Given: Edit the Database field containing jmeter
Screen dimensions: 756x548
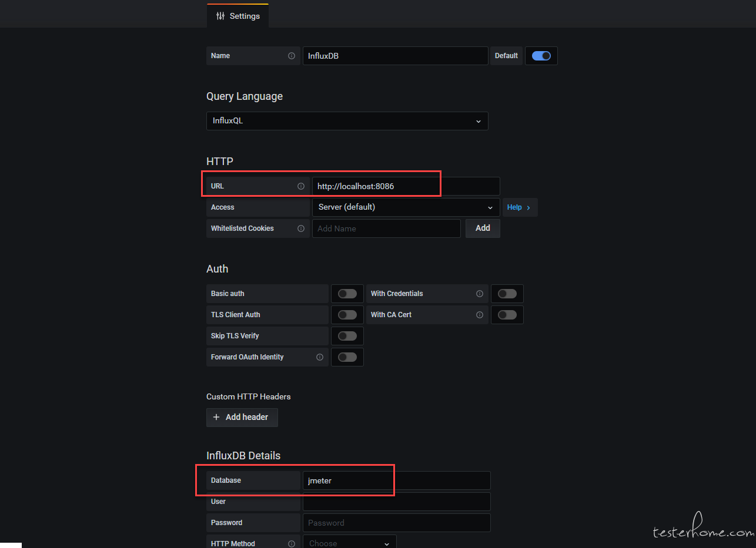Looking at the screenshot, I should tap(396, 480).
